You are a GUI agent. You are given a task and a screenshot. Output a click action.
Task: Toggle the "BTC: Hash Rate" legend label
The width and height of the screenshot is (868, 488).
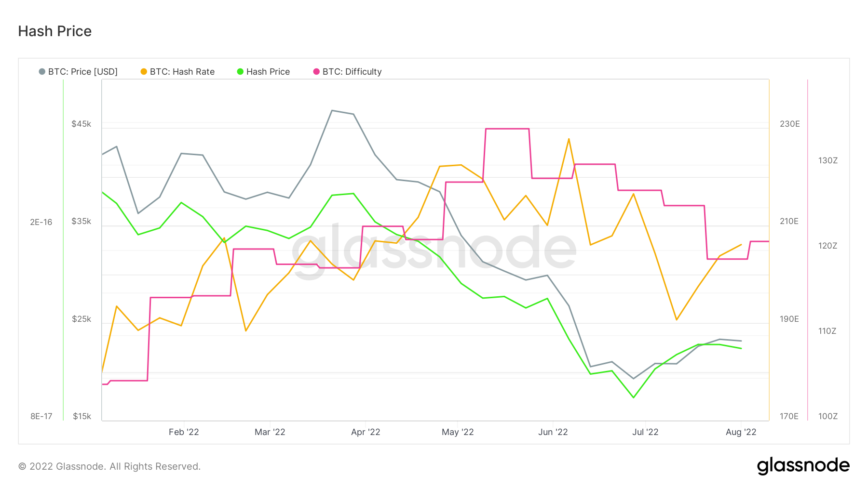tap(182, 72)
